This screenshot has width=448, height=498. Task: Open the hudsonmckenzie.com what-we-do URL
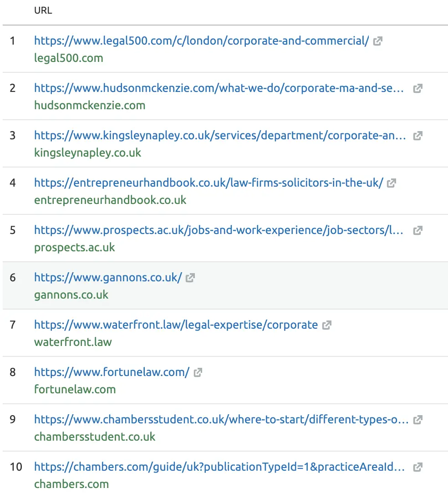(x=219, y=88)
